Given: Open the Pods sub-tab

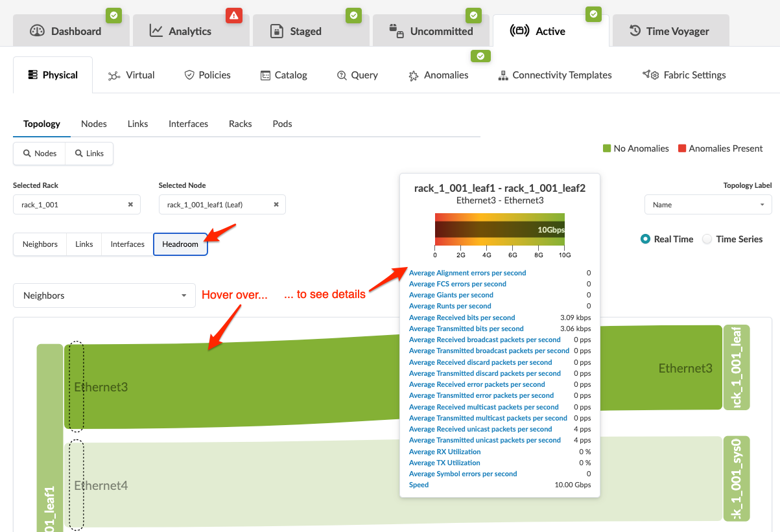Looking at the screenshot, I should point(282,124).
